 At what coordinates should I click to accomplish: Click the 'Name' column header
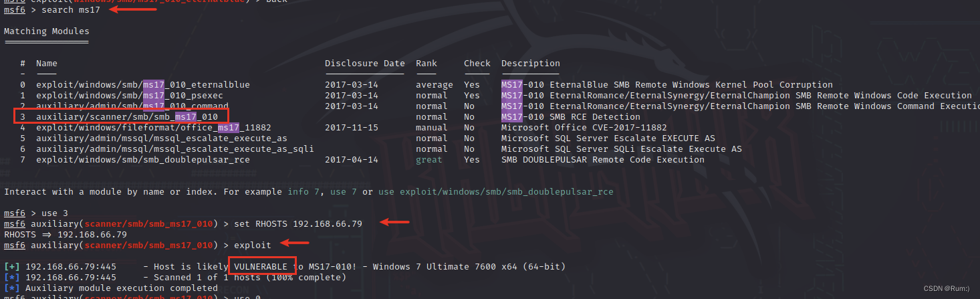[x=47, y=64]
